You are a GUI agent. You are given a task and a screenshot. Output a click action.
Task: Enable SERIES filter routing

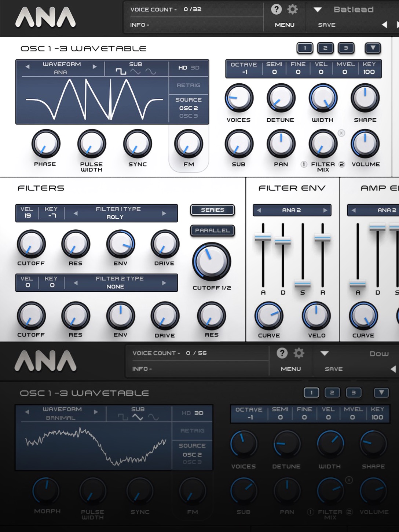(212, 210)
